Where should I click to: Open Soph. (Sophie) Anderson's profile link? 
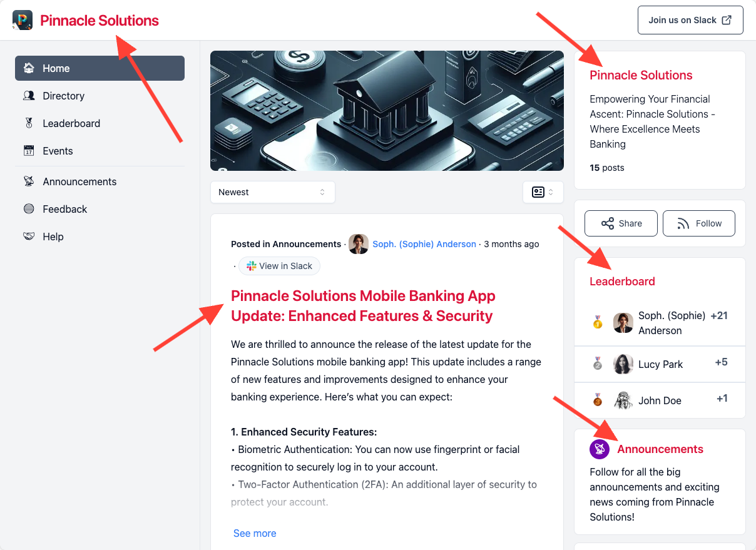coord(424,244)
